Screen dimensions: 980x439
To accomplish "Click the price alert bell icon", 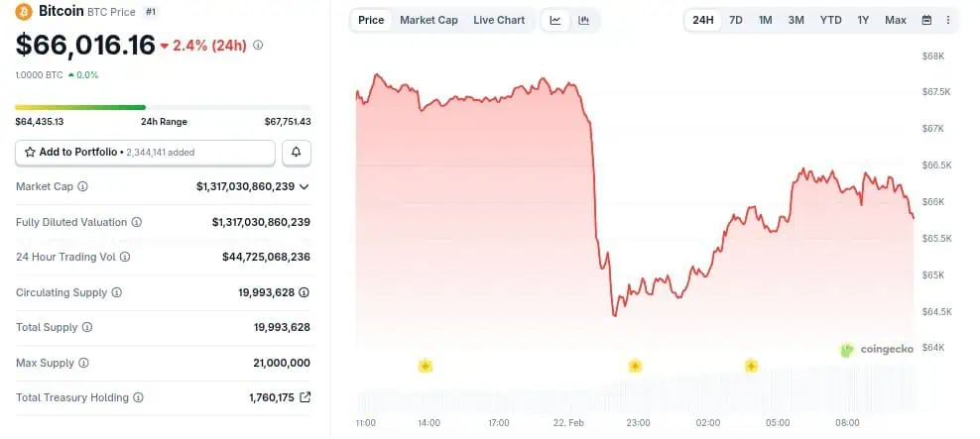I will tap(297, 153).
